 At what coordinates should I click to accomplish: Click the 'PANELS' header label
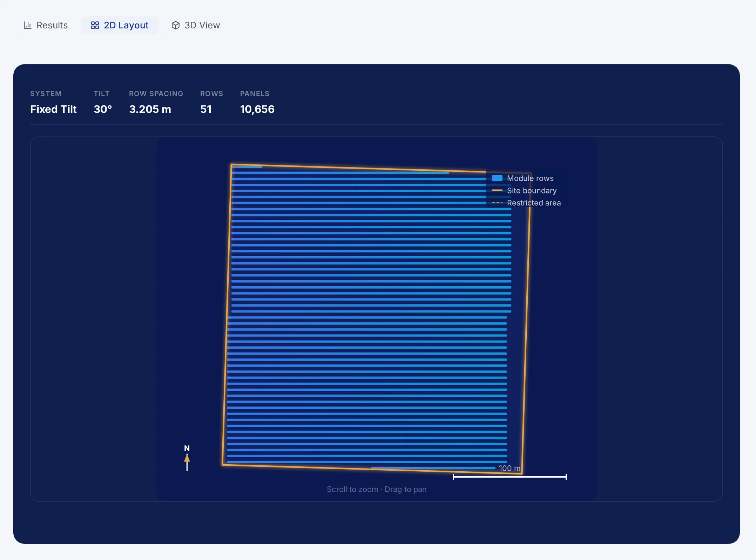(255, 94)
